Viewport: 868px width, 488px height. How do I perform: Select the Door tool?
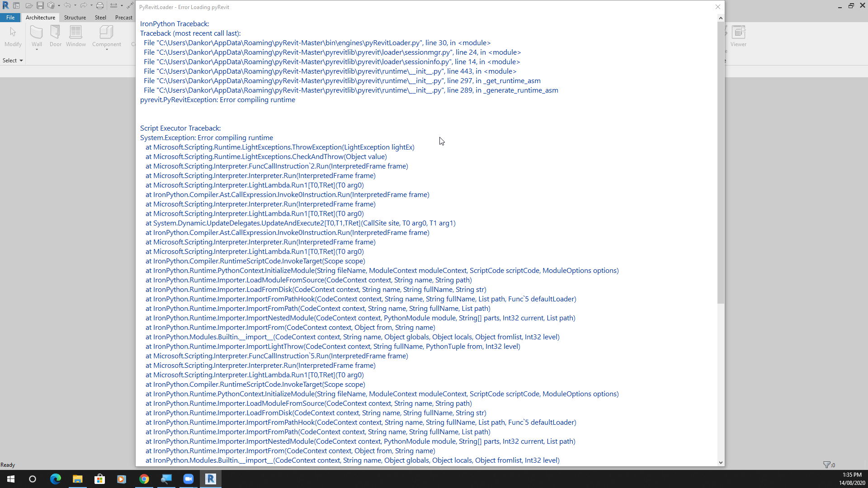click(56, 36)
